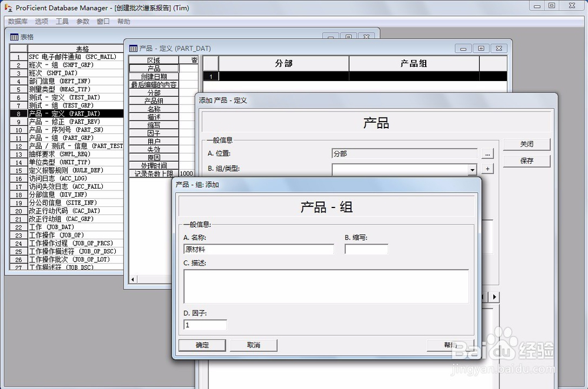Image resolution: width=588 pixels, height=389 pixels.
Task: Open the 工具 menu
Action: pos(62,21)
